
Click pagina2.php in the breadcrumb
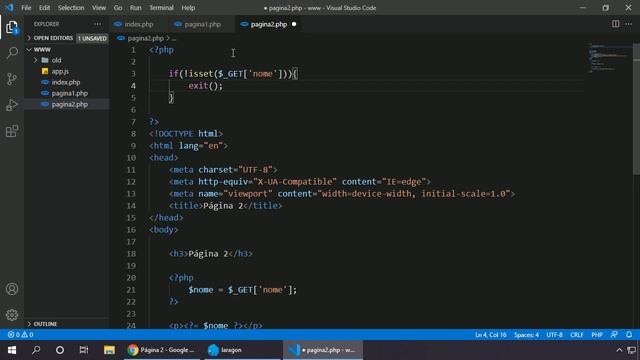pyautogui.click(x=145, y=38)
